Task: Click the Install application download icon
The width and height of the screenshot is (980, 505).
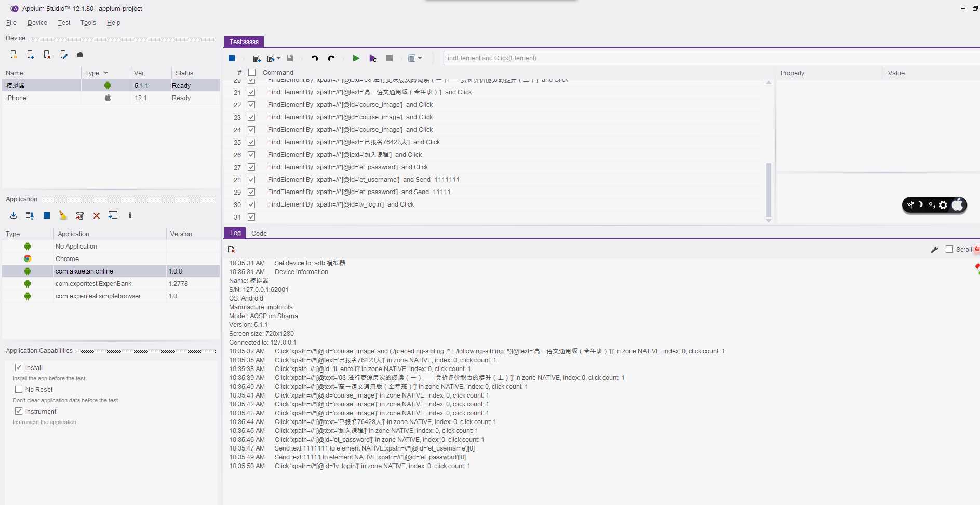Action: click(14, 215)
